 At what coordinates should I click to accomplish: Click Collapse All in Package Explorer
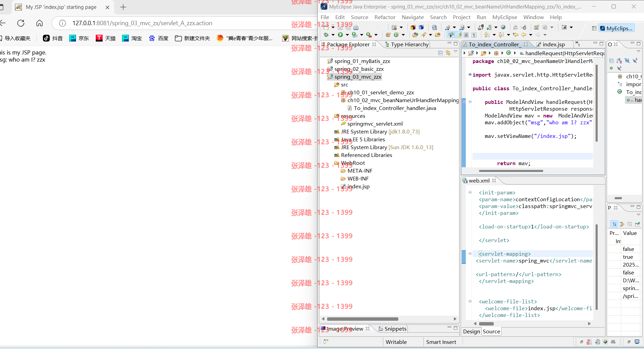coord(440,53)
